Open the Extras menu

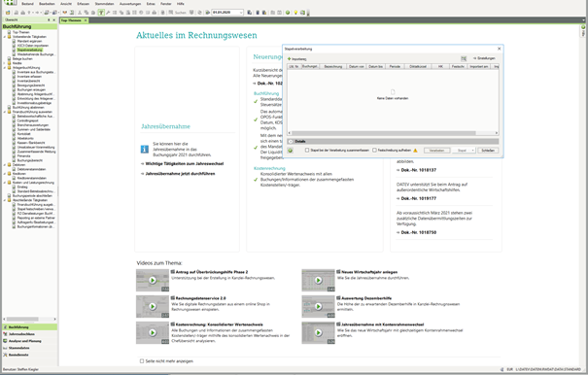coord(151,4)
